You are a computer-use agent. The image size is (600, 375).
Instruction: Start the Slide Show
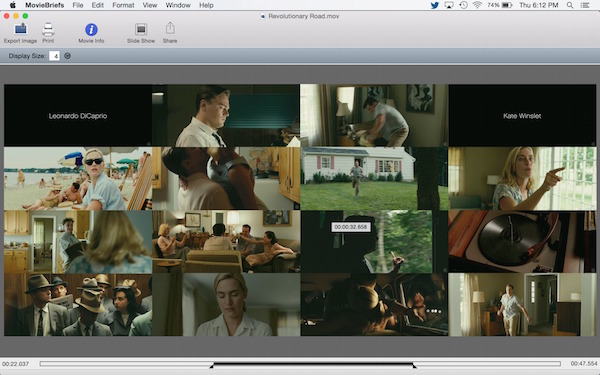click(x=141, y=29)
